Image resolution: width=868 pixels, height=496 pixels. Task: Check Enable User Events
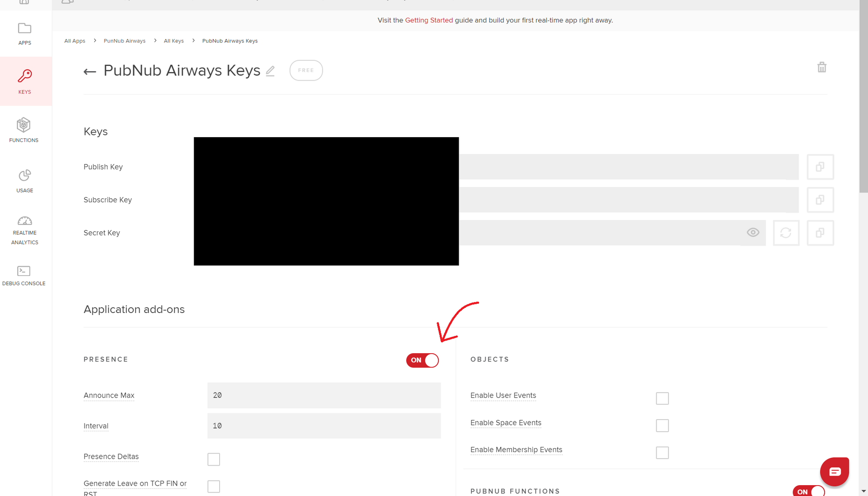pos(662,398)
